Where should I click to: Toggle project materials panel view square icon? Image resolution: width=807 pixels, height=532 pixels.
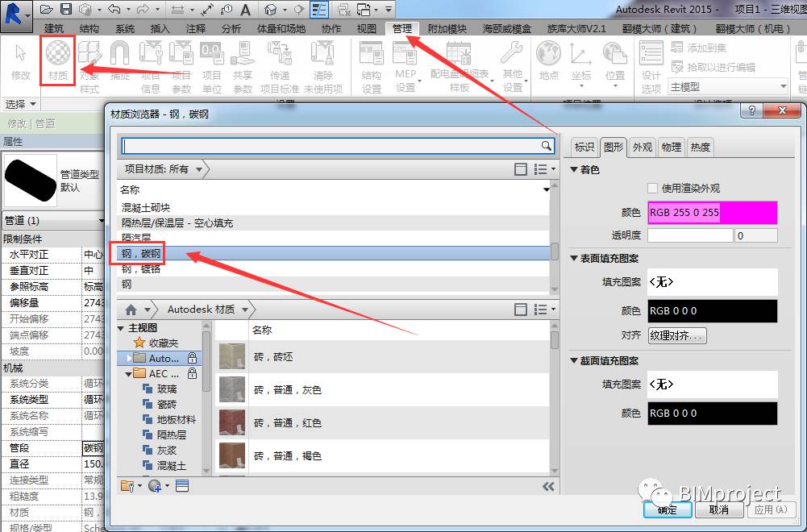click(521, 168)
